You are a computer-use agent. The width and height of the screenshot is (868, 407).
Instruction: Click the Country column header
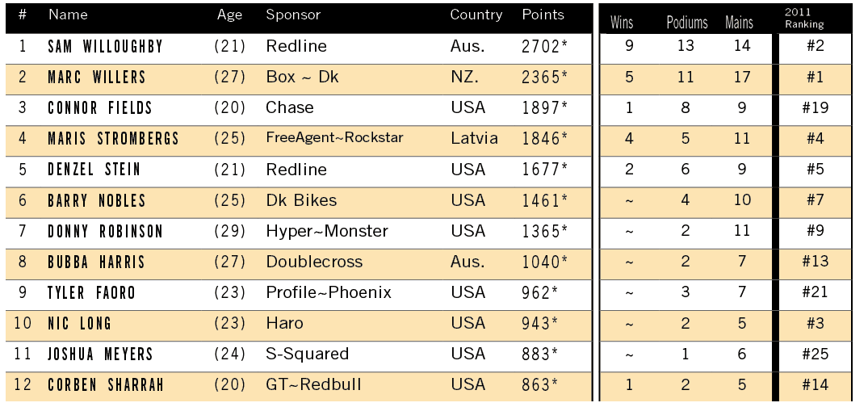tap(476, 15)
